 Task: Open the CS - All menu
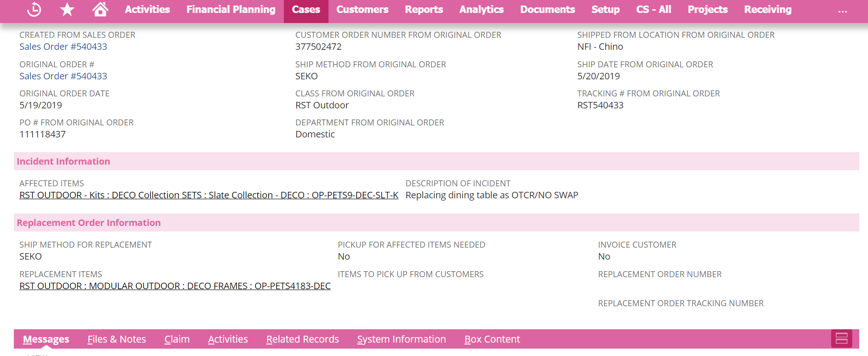tap(654, 10)
